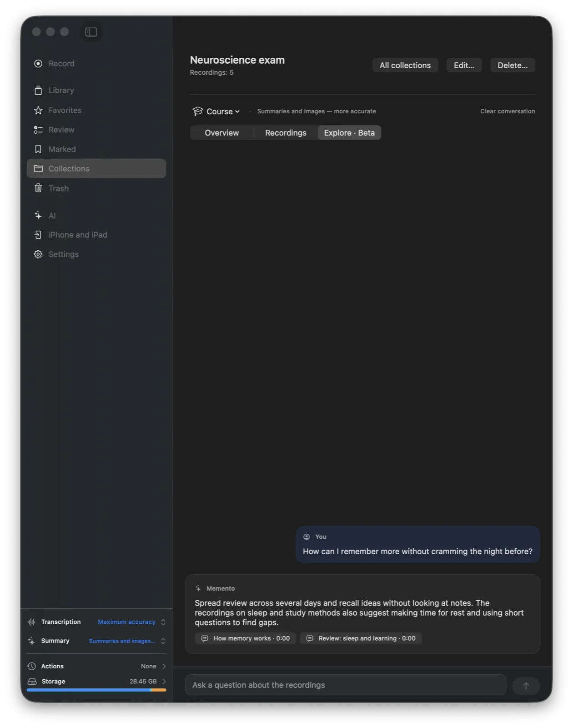This screenshot has height=728, width=573.
Task: Open the How memory works reference
Action: point(246,638)
